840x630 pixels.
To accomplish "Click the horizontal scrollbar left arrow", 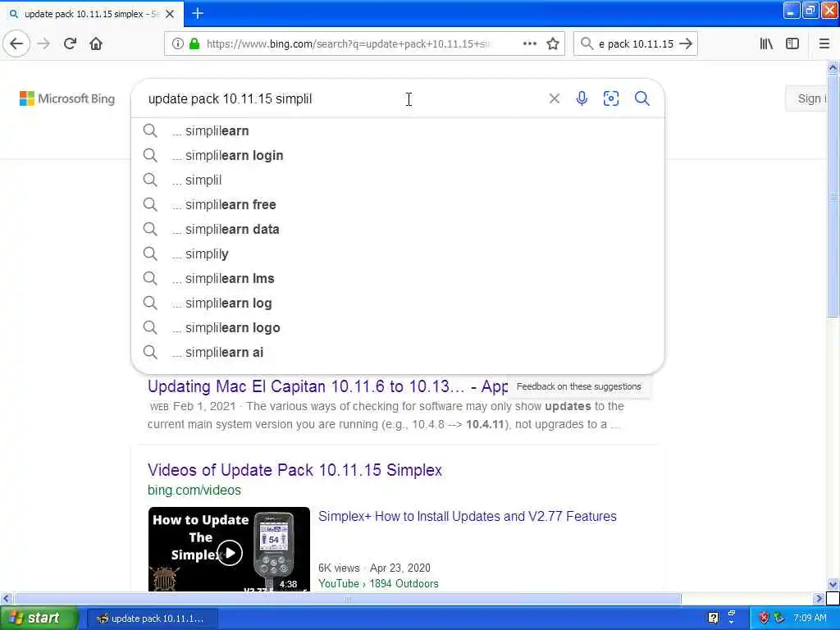I will coord(6,598).
